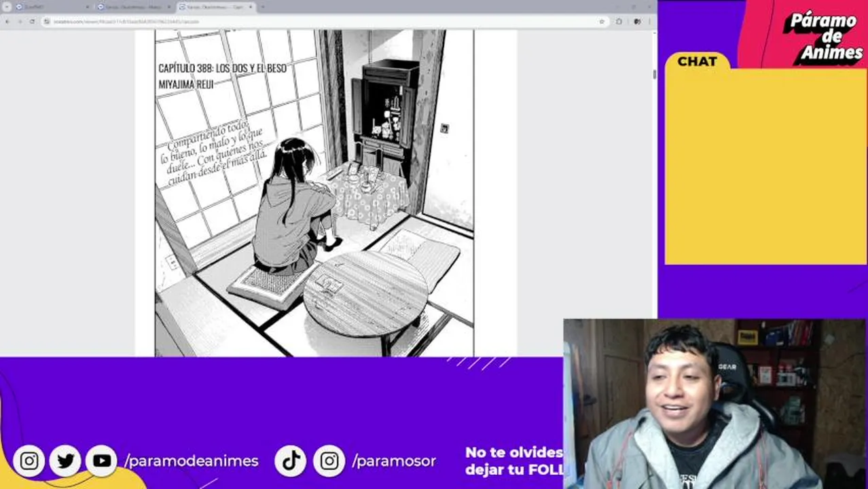This screenshot has height=489, width=868.
Task: View site information icon in address bar
Action: [x=48, y=22]
